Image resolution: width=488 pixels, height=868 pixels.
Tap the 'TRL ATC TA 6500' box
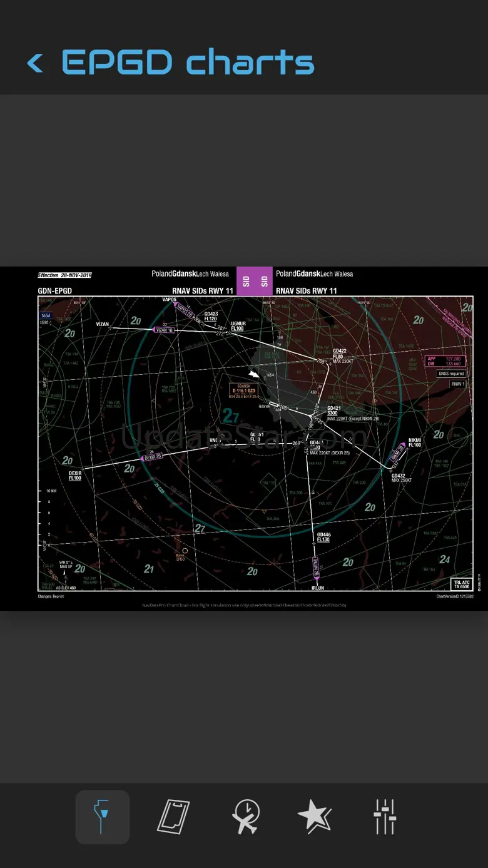click(460, 584)
